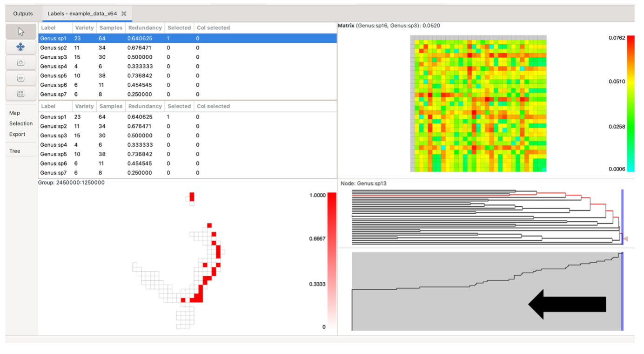Select the arrow pointer tool
This screenshot has height=354, width=644.
[x=20, y=32]
